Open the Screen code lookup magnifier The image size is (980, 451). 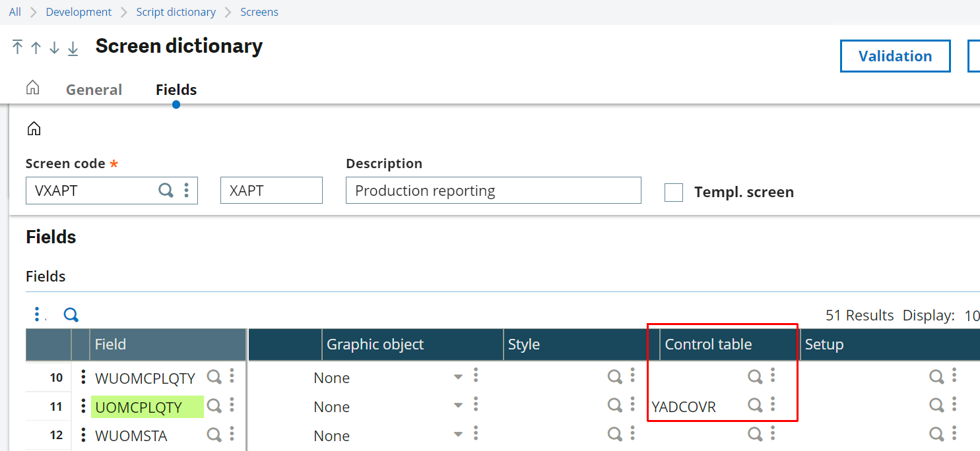tap(166, 190)
